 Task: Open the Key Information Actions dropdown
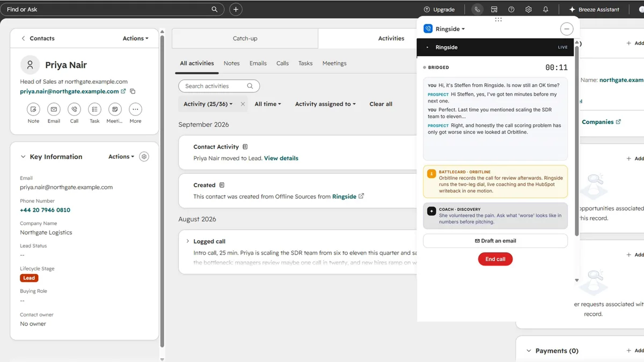(x=121, y=157)
